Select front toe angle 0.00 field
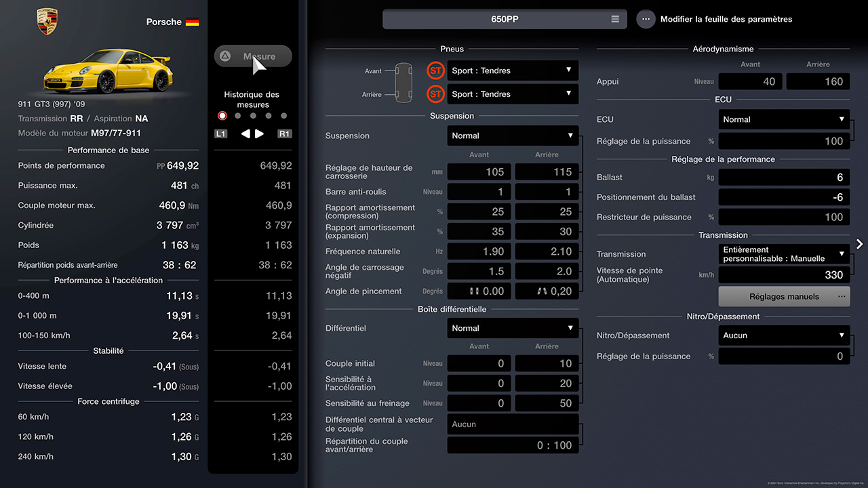 click(x=479, y=291)
